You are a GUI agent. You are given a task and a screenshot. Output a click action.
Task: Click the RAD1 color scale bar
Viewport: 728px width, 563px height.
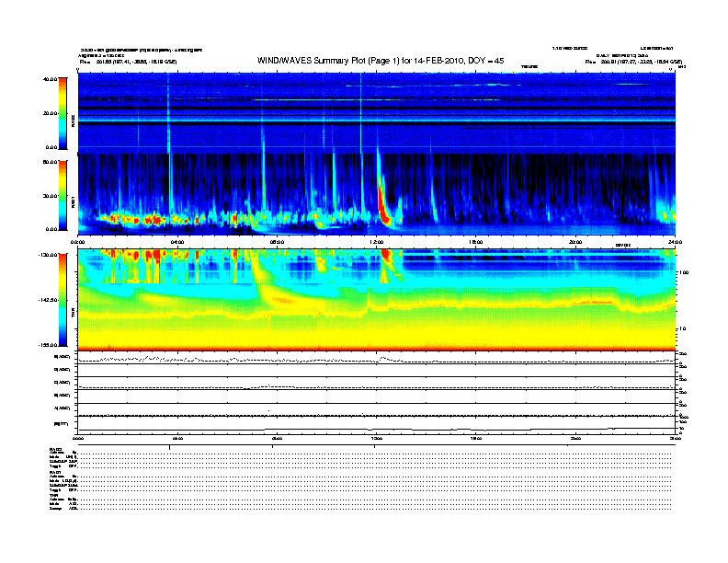(61, 195)
